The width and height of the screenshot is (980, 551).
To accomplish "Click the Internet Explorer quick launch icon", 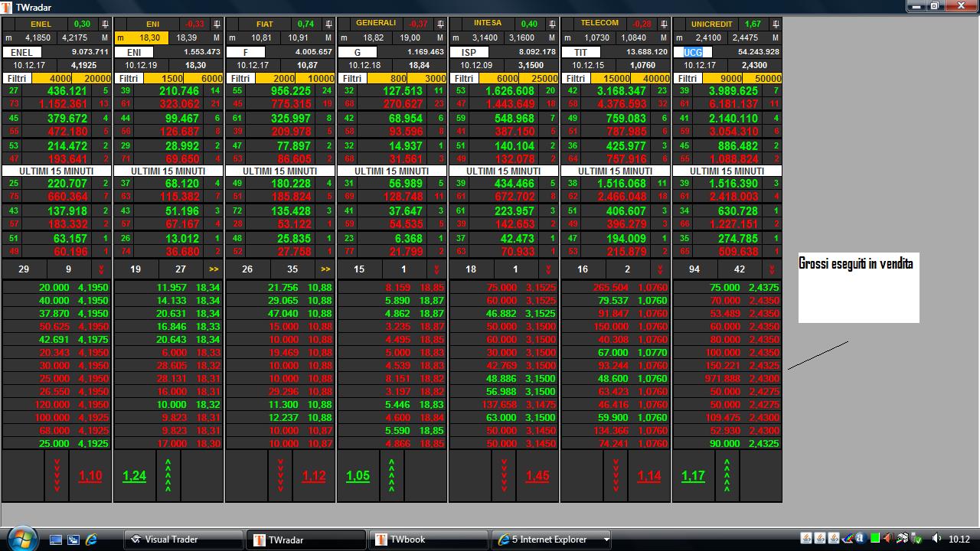I will (91, 540).
